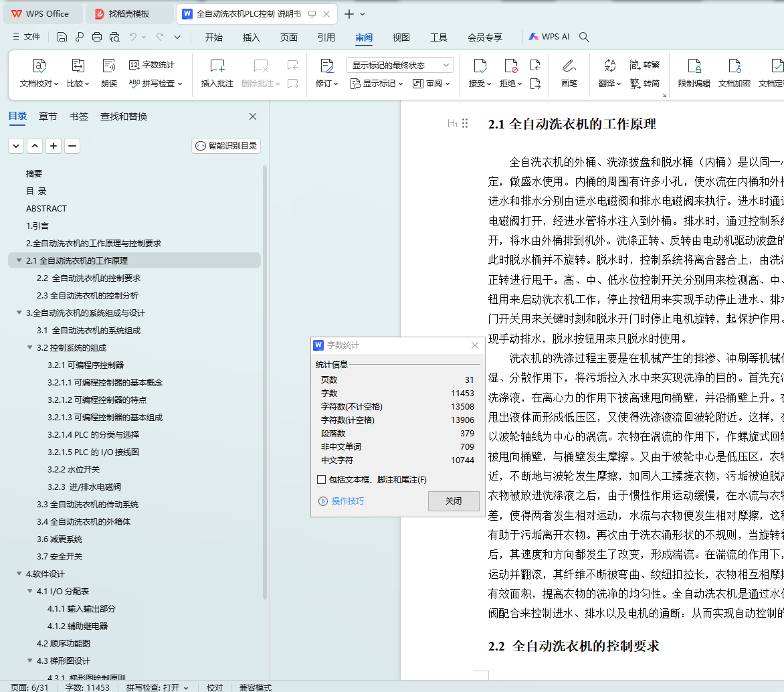Open WPS AI assistant
The image size is (784, 692).
[549, 37]
